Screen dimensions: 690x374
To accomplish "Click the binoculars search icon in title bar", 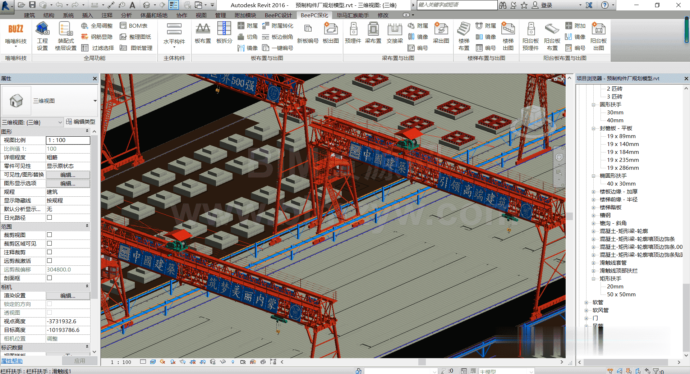I will [503, 5].
